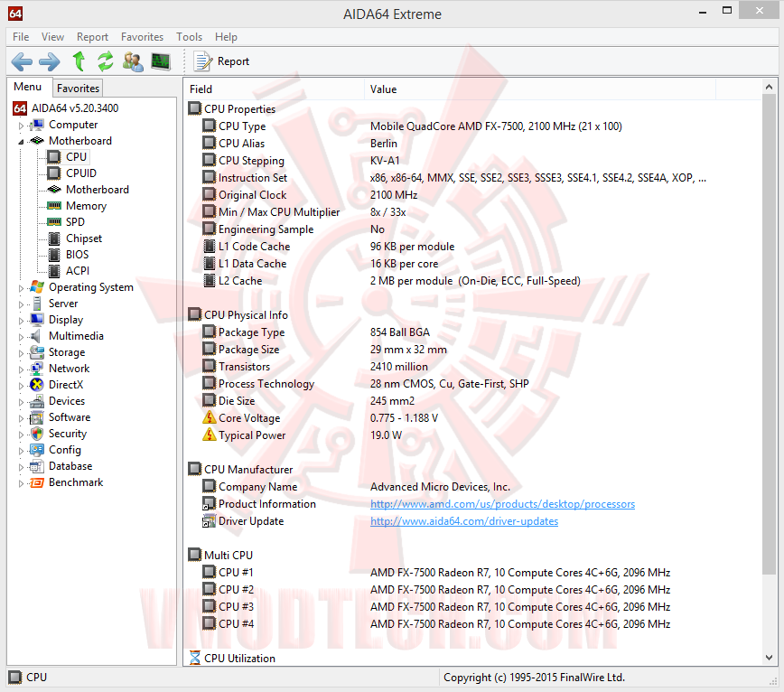Screen dimensions: 784x692
Task: Collapse the Motherboard tree node arrow
Action: click(21, 142)
